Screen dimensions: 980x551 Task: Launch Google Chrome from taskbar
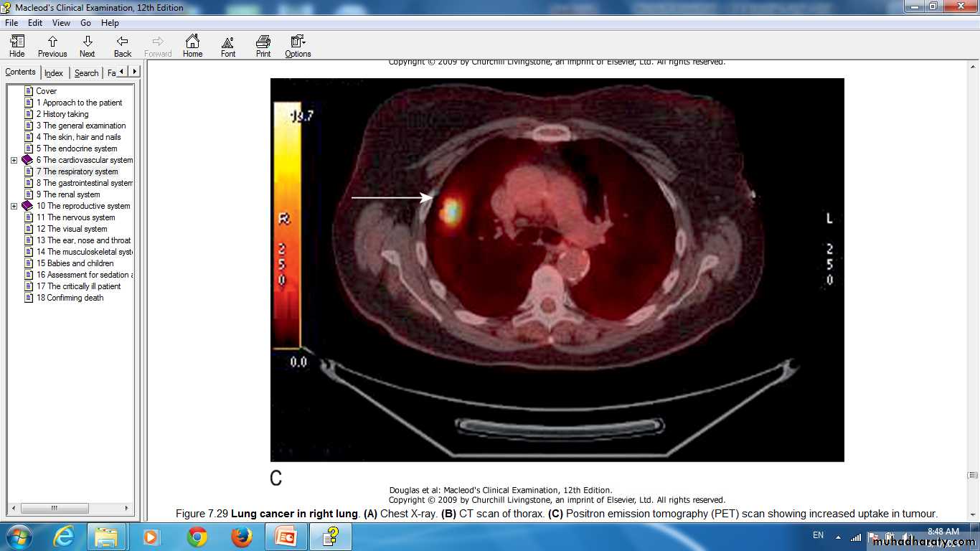(x=197, y=537)
